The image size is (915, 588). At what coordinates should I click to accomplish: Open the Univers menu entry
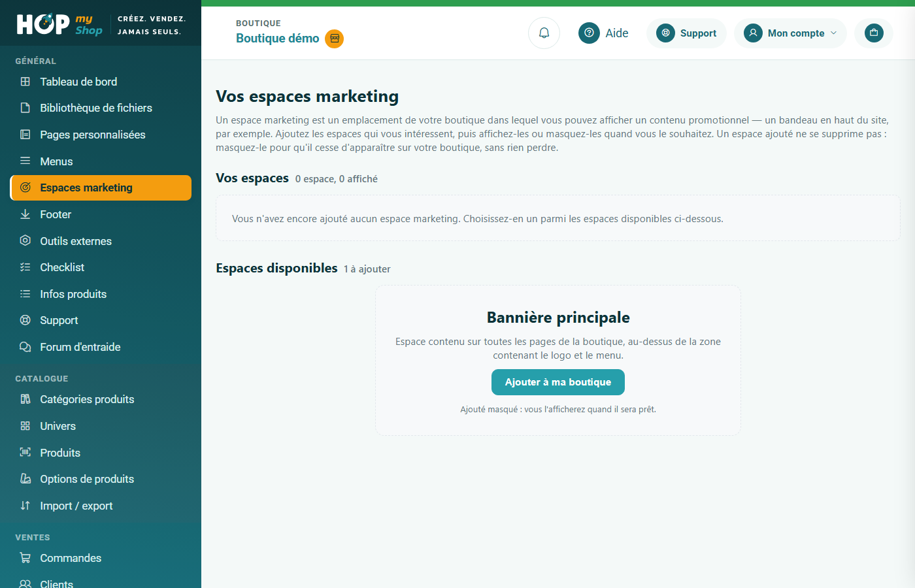pos(101,426)
